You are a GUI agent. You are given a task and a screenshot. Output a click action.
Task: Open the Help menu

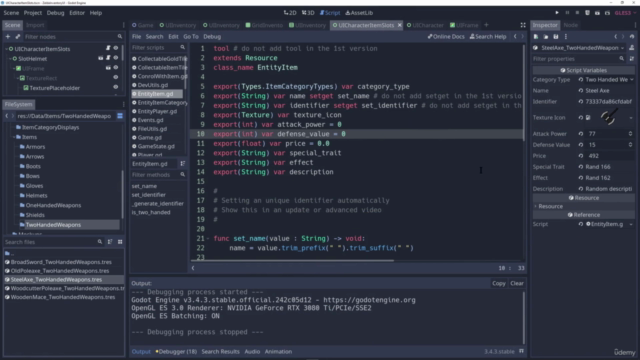click(96, 13)
